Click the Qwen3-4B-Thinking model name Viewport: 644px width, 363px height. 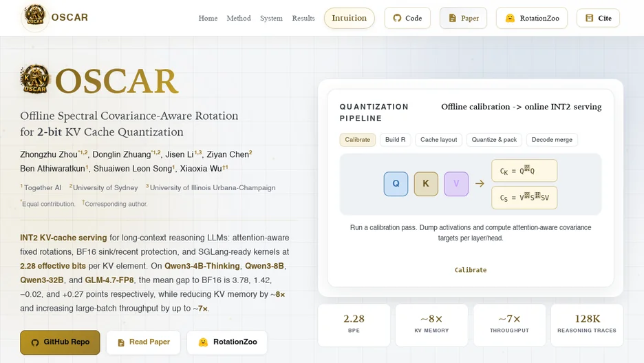pos(202,266)
